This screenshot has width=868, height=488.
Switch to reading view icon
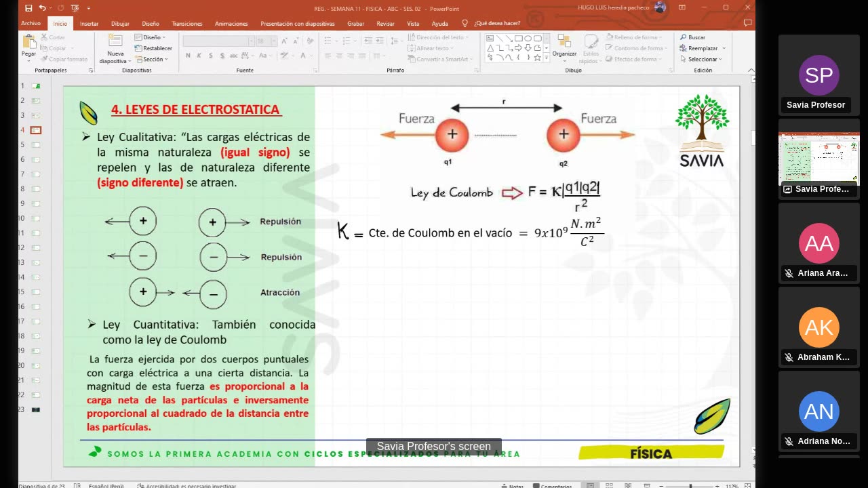point(627,485)
